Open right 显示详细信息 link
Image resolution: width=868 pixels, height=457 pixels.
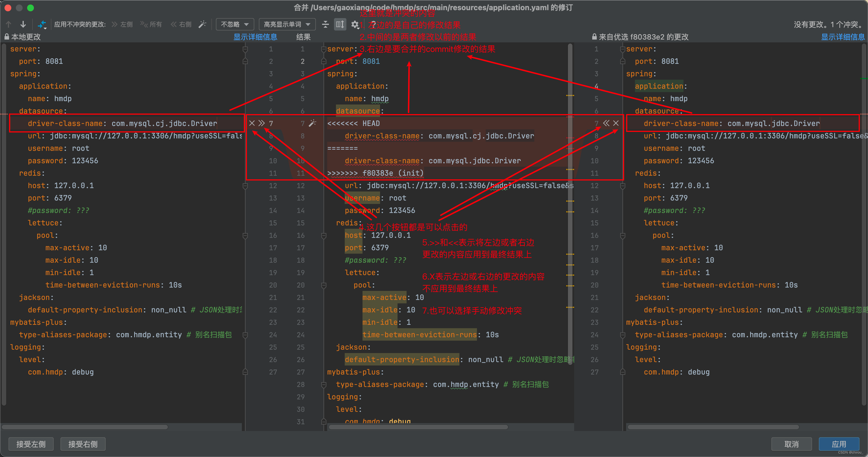coord(843,37)
